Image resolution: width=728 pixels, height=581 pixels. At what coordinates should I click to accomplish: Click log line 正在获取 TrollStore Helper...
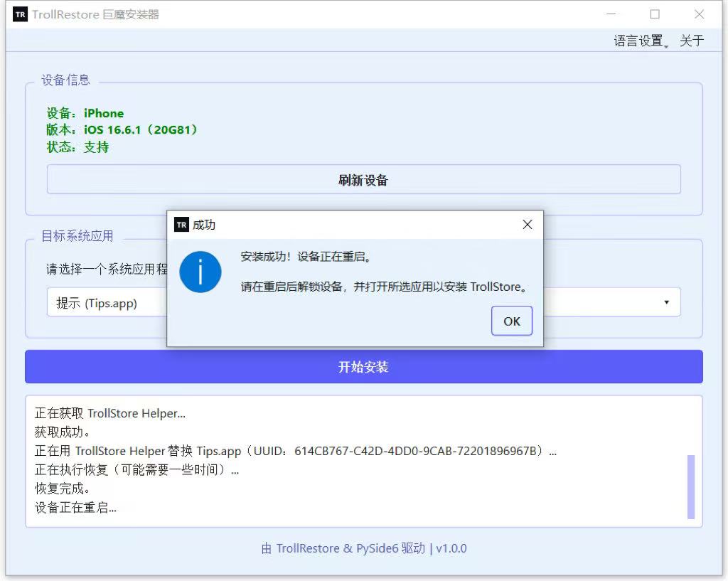[x=110, y=413]
